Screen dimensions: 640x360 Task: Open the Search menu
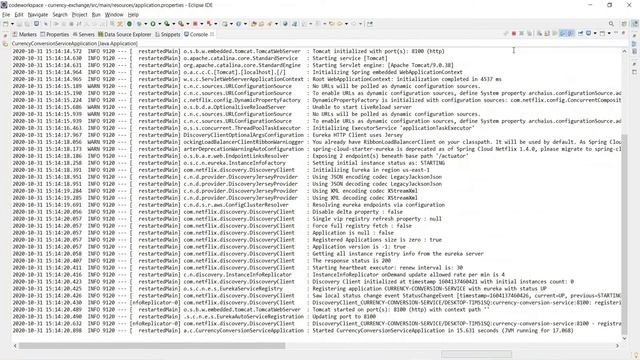coord(60,15)
